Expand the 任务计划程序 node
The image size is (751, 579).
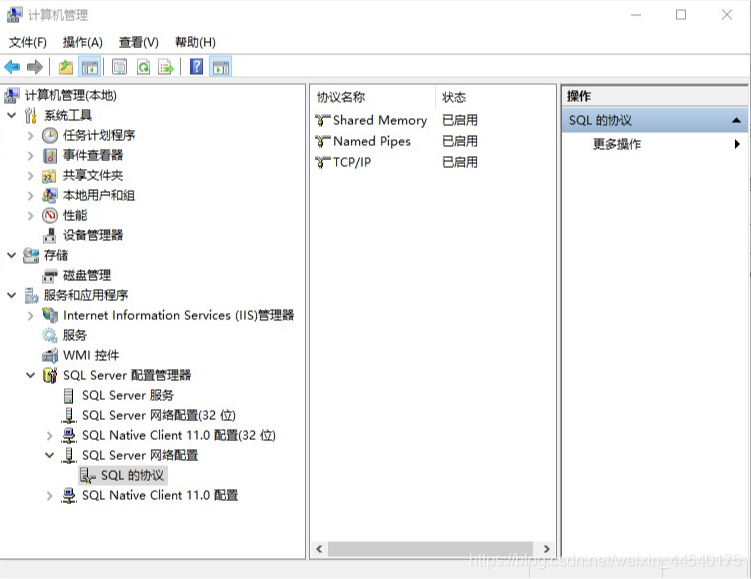pyautogui.click(x=31, y=136)
